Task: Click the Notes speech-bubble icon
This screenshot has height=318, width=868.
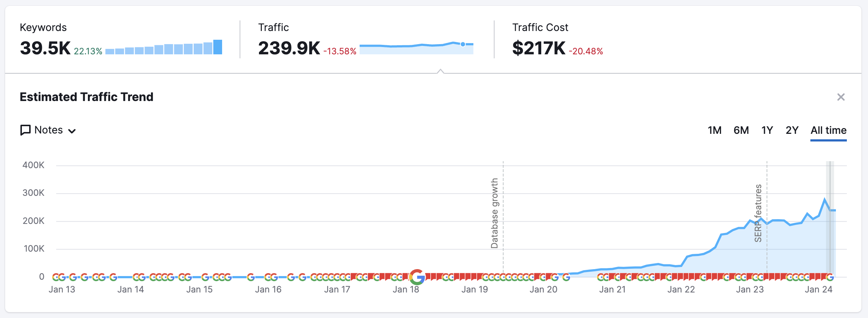Action: click(x=25, y=130)
